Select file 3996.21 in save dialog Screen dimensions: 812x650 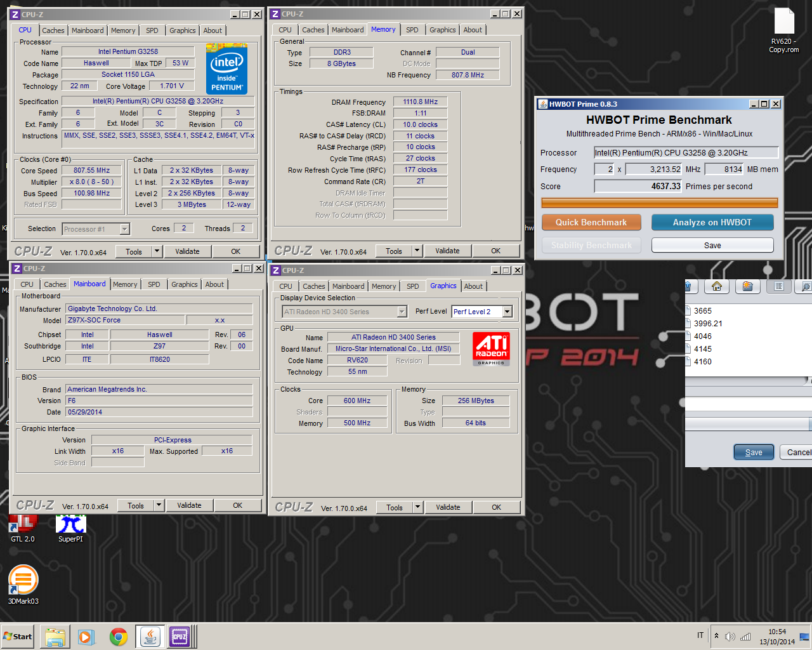pyautogui.click(x=707, y=324)
